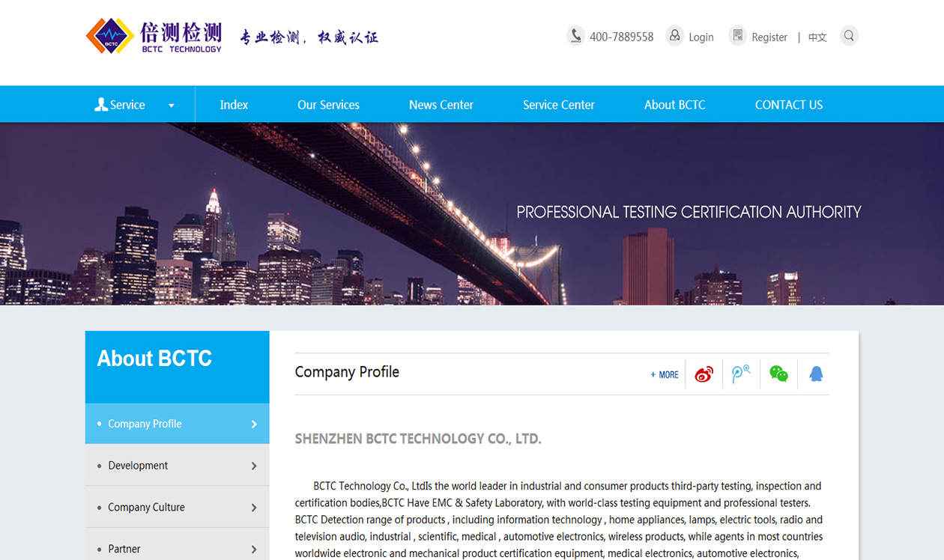Click the person icon in Service menu
Viewport: 944px width, 560px height.
tap(101, 105)
